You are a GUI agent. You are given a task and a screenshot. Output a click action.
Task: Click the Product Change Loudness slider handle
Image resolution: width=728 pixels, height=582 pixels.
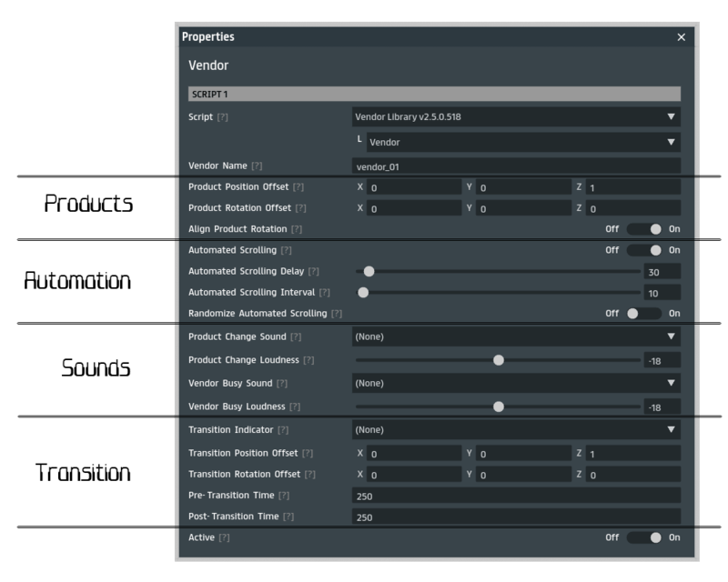tap(499, 360)
